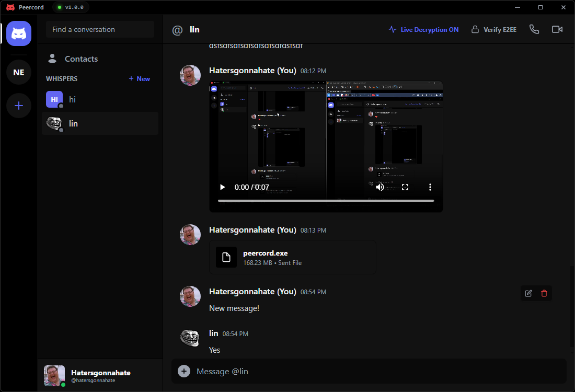
Task: Click lin's trollface avatar on 'Yes' message
Action: (x=190, y=337)
